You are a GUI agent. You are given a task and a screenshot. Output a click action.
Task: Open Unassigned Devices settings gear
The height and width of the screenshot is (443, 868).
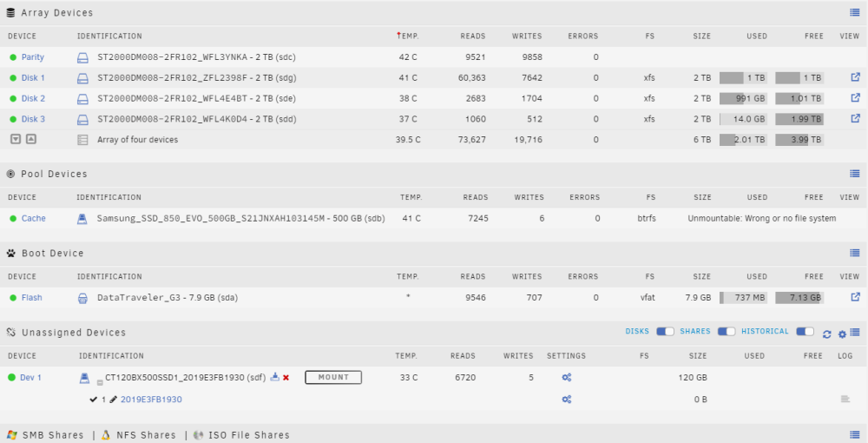(x=842, y=334)
